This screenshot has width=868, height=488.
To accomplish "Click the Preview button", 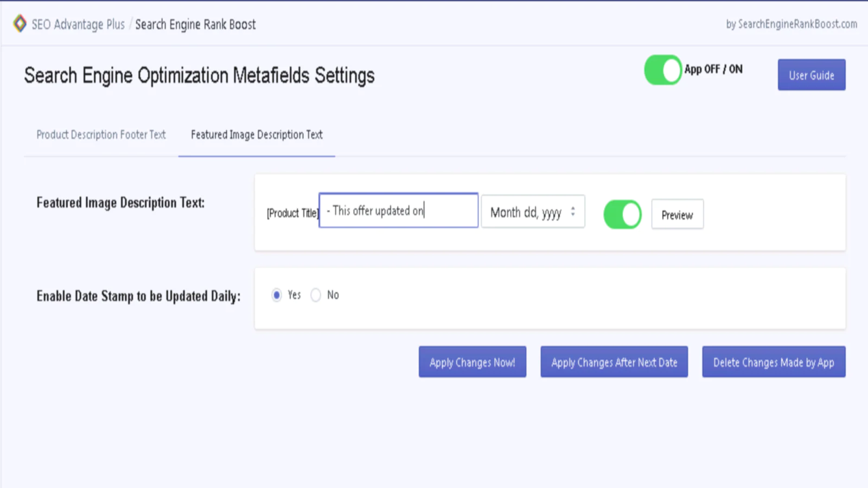I will click(677, 215).
